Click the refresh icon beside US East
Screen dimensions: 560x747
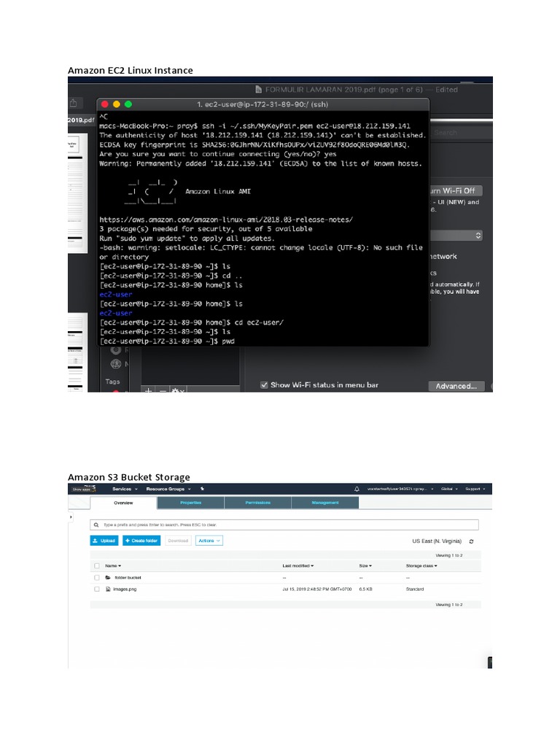472,542
